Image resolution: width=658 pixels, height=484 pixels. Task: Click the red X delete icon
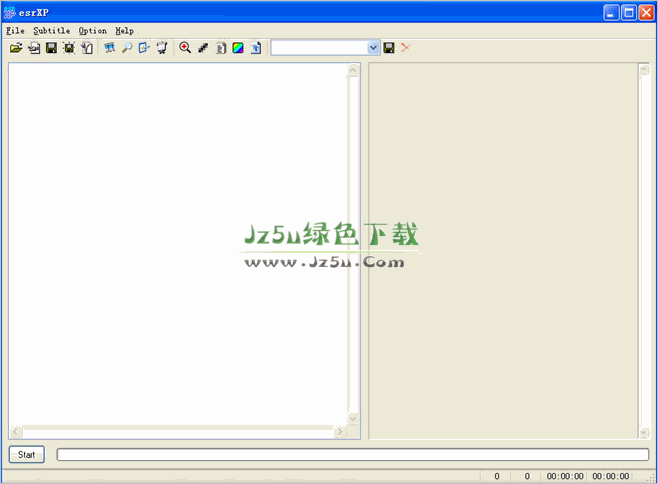[x=405, y=47]
